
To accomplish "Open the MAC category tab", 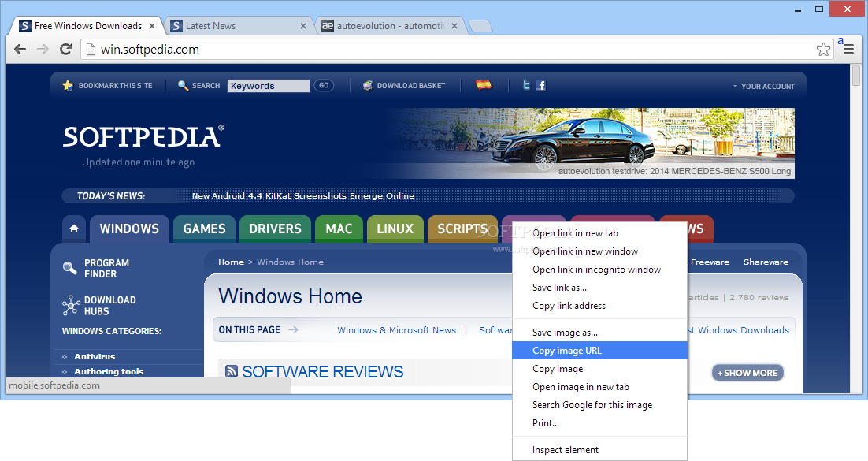I will click(x=339, y=229).
